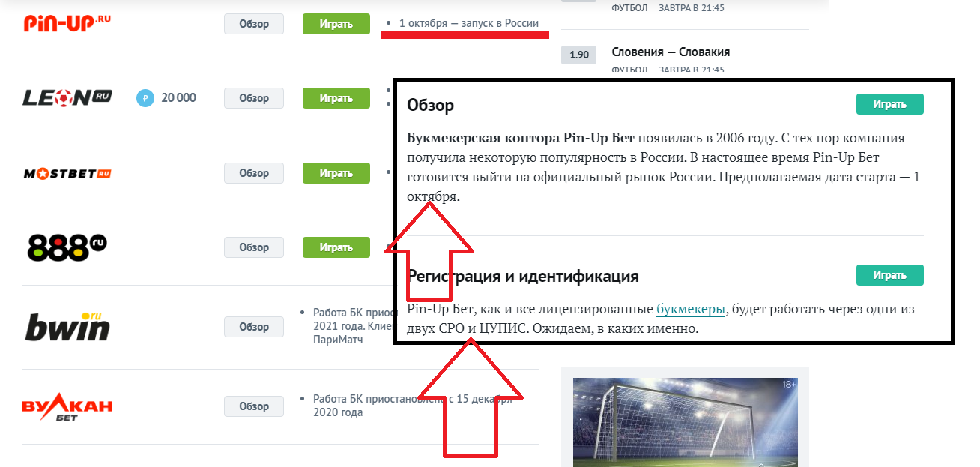
Task: Click the 18+ badge on the banner
Action: pos(788,385)
